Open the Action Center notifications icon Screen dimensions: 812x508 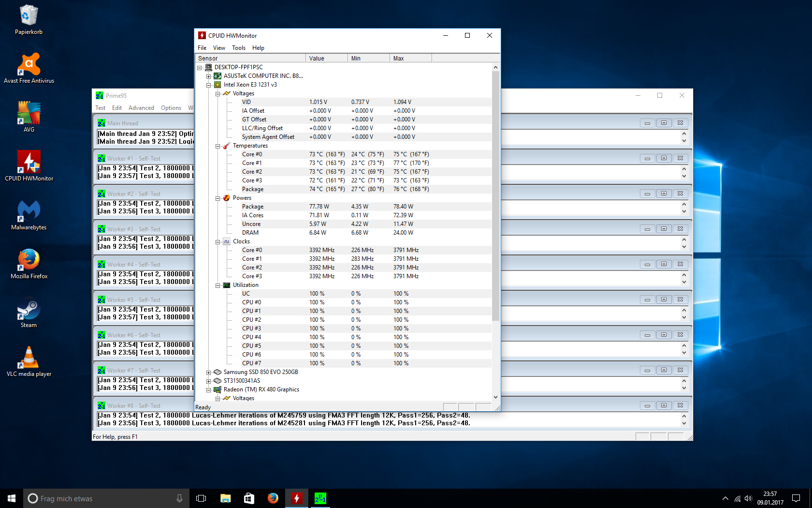click(x=796, y=498)
